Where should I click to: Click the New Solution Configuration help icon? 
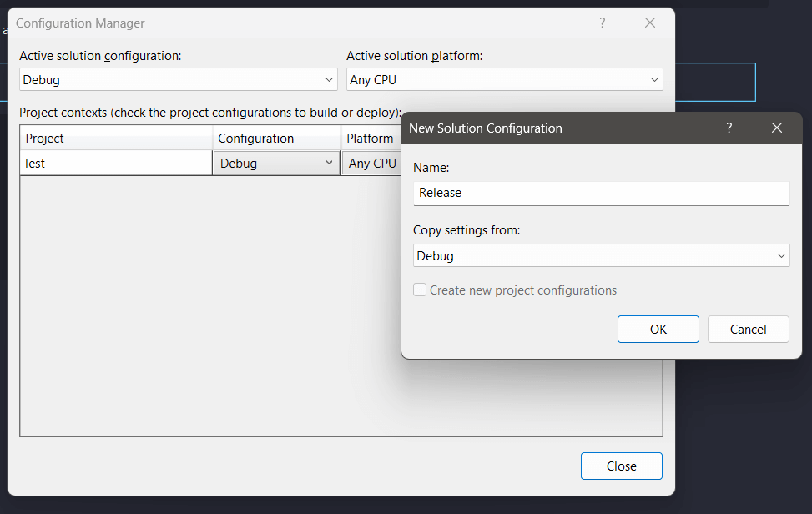729,128
